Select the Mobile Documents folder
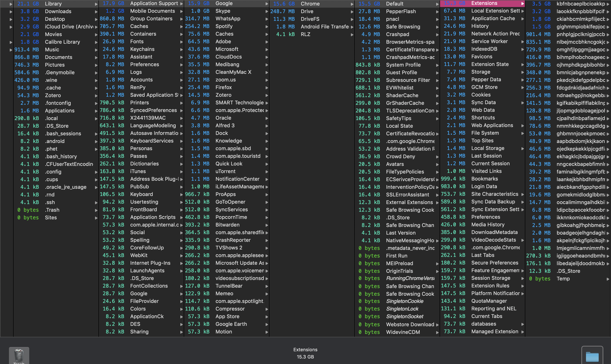The height and width of the screenshot is (364, 611). 152,11
